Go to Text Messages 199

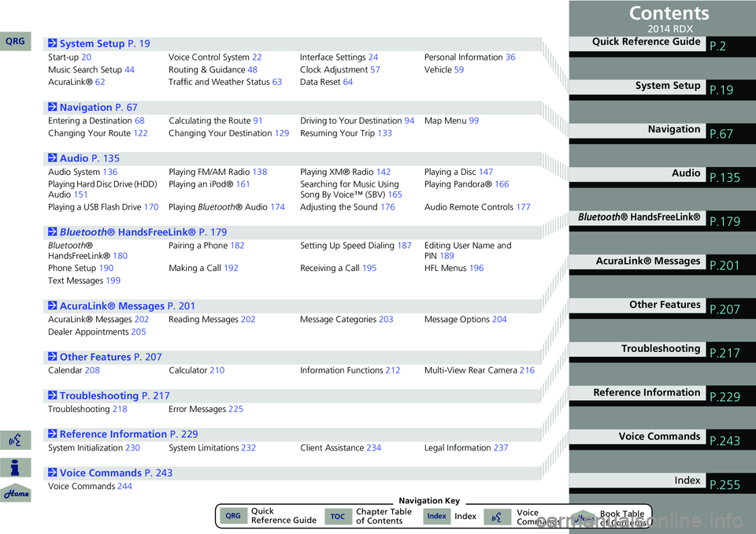point(84,280)
